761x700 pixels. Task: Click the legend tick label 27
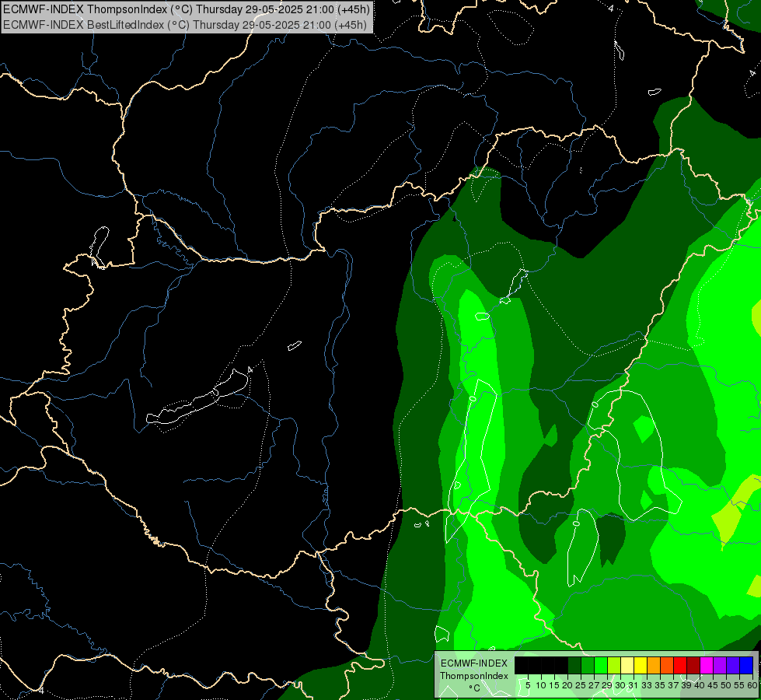(x=594, y=685)
